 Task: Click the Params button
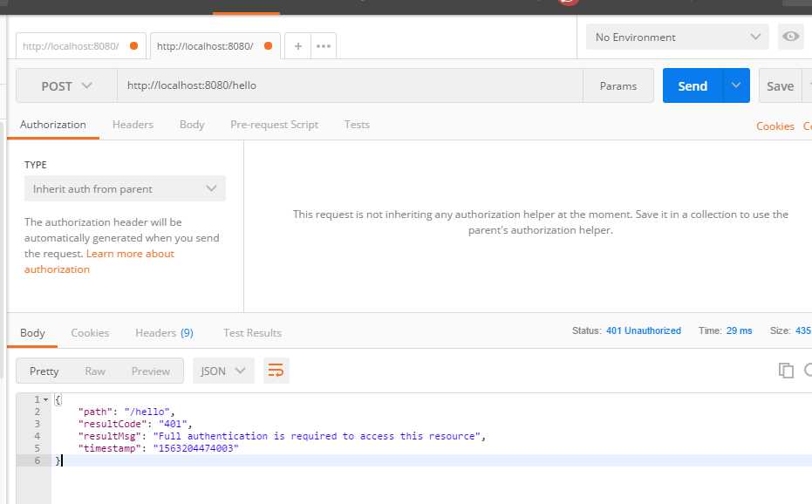[x=618, y=86]
